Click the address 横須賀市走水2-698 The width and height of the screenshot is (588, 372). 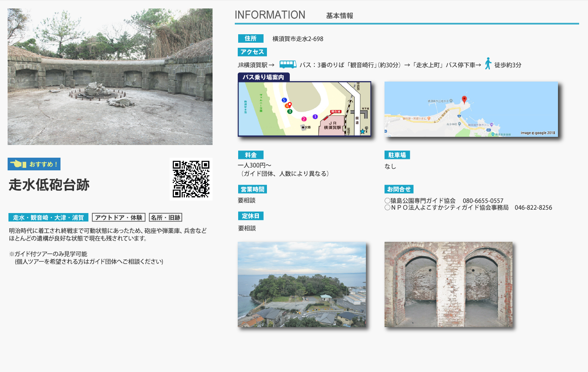pos(298,39)
